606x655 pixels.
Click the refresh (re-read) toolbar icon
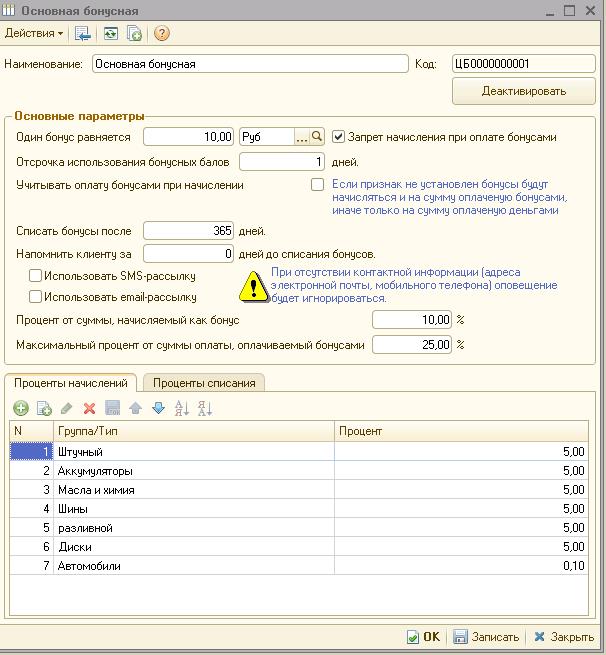[x=111, y=33]
